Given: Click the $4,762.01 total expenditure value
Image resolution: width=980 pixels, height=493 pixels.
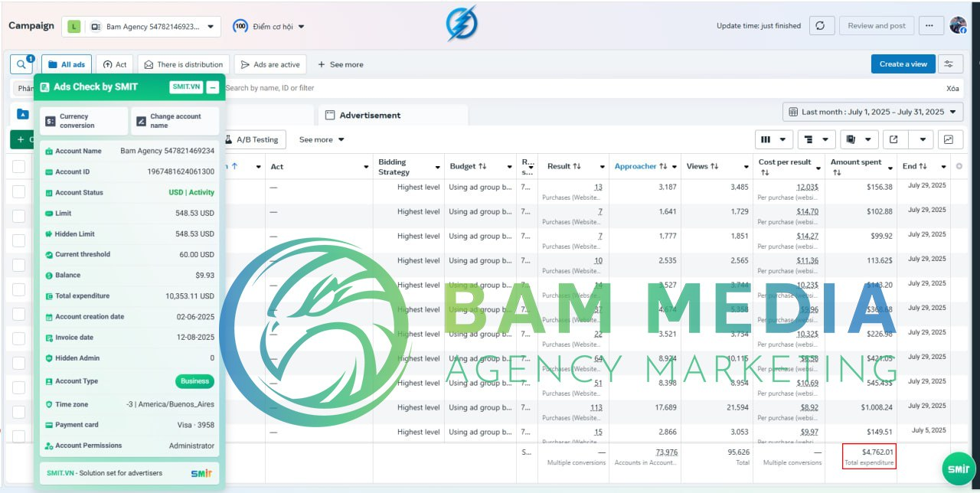Looking at the screenshot, I should coord(877,452).
